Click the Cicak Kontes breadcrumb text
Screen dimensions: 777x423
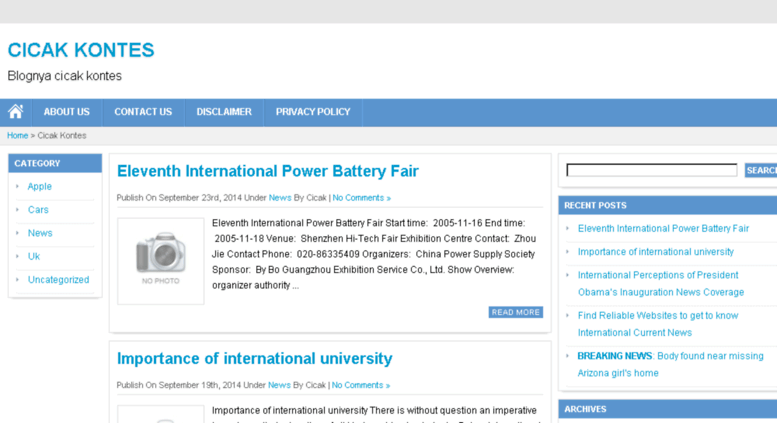click(62, 135)
